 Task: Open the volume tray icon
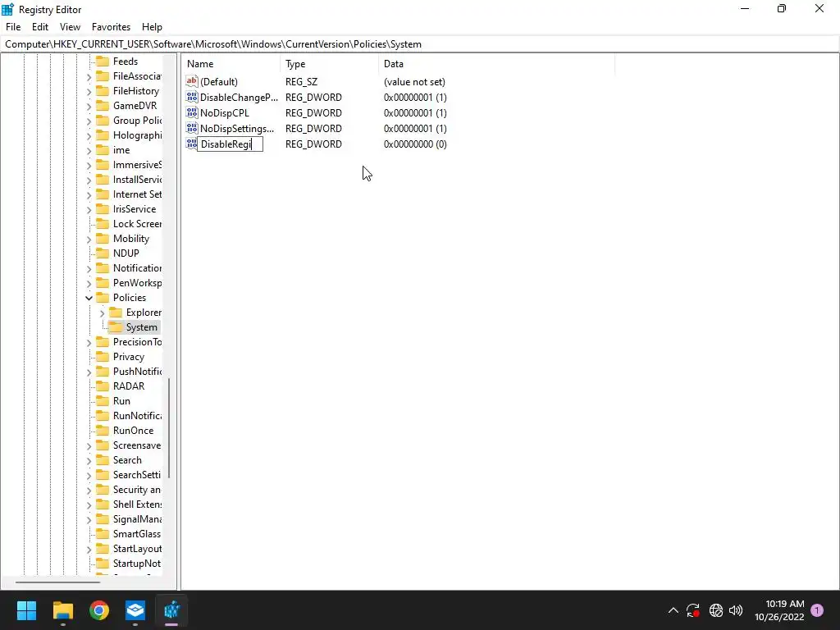[x=736, y=610]
